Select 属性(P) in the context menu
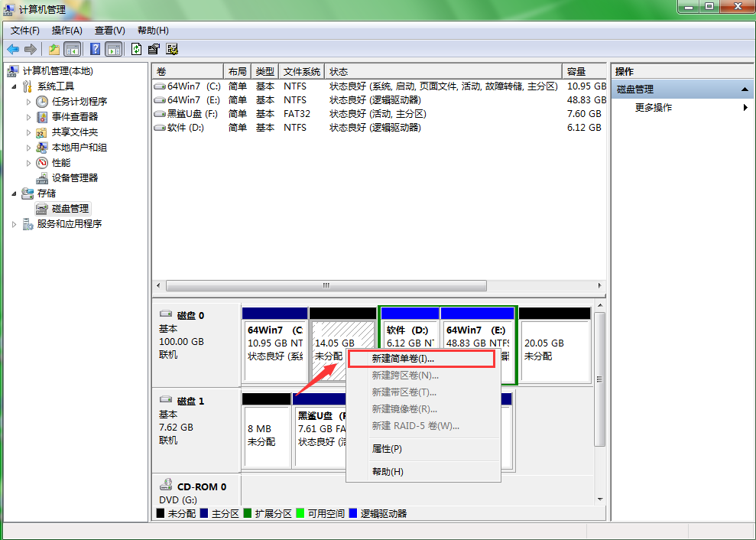 [386, 449]
